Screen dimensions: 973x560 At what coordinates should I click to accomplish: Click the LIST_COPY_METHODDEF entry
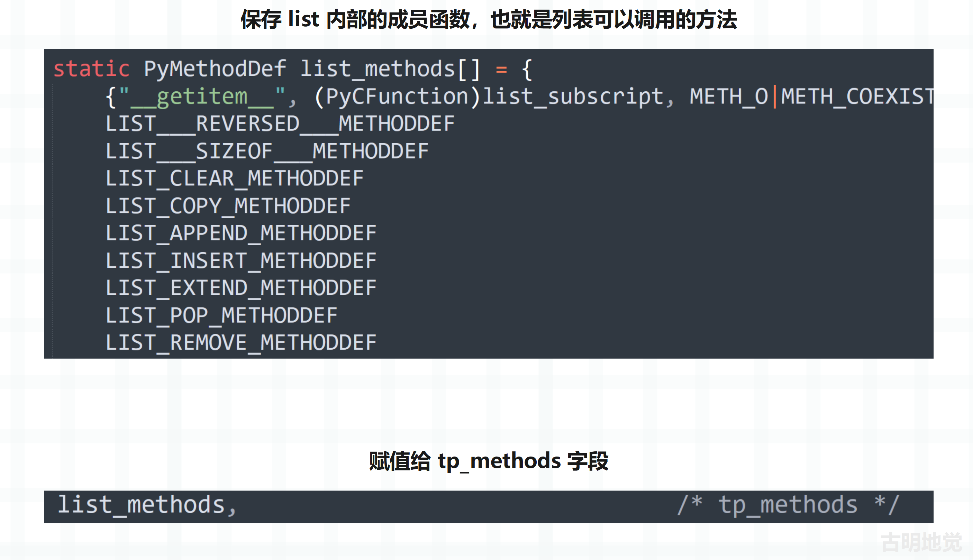tap(228, 206)
